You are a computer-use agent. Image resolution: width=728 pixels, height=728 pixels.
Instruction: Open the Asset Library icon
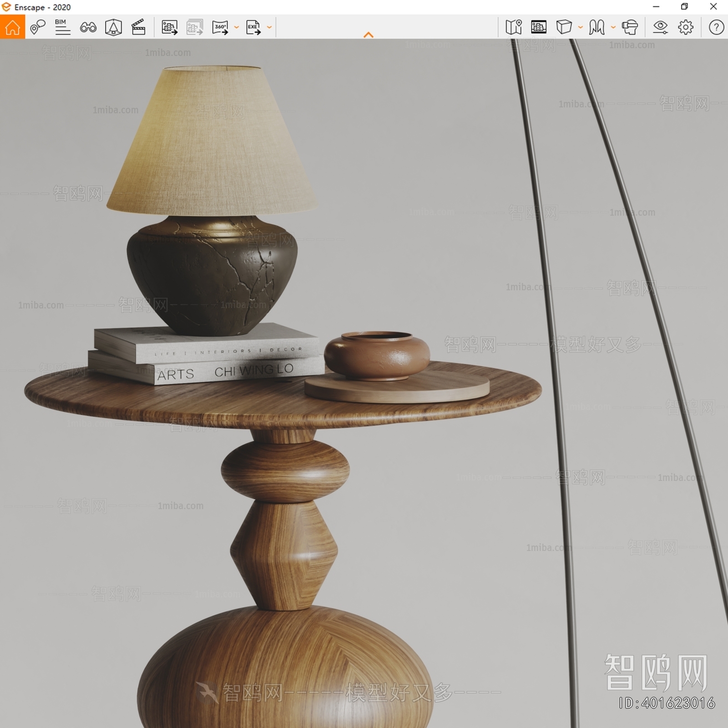click(x=539, y=27)
